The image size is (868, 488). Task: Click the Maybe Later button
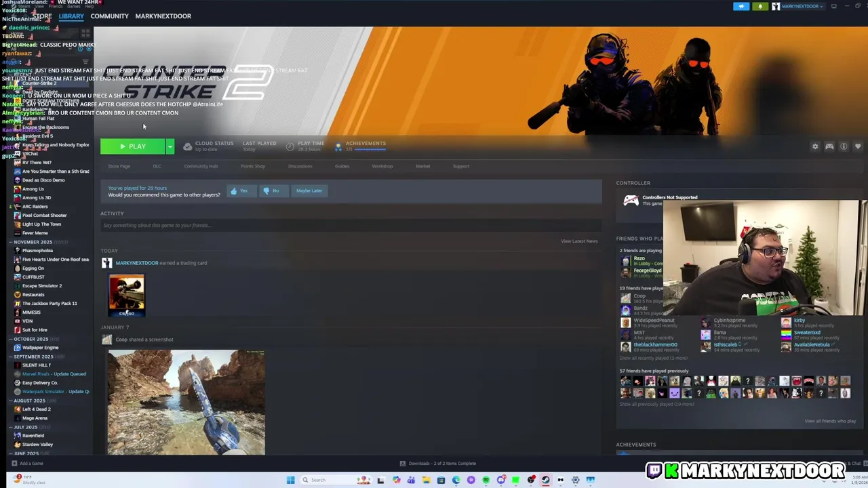click(x=309, y=190)
